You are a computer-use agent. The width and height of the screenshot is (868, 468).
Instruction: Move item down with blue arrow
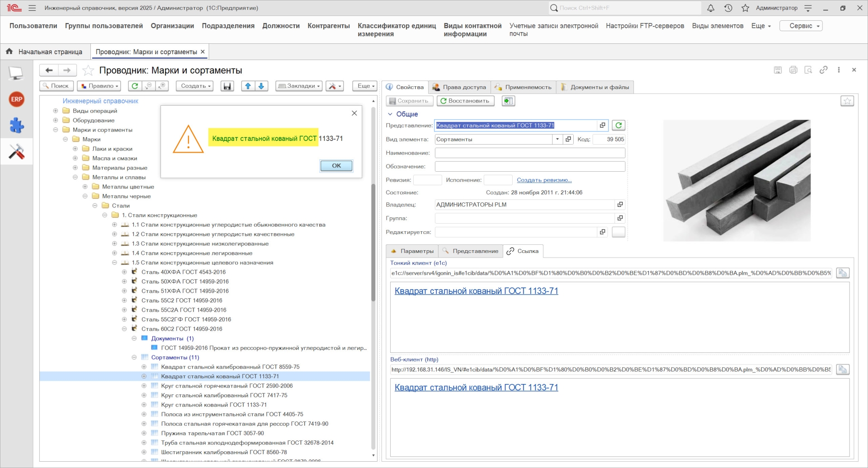(x=261, y=86)
